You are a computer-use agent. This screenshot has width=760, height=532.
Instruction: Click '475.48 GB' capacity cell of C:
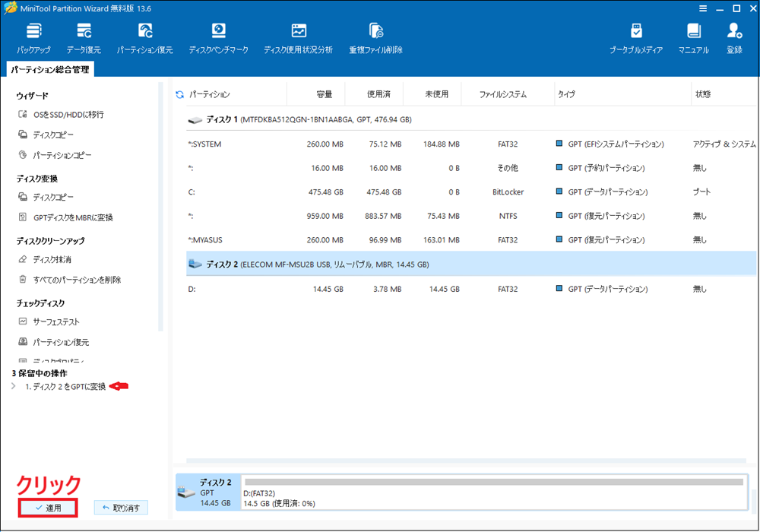point(326,192)
